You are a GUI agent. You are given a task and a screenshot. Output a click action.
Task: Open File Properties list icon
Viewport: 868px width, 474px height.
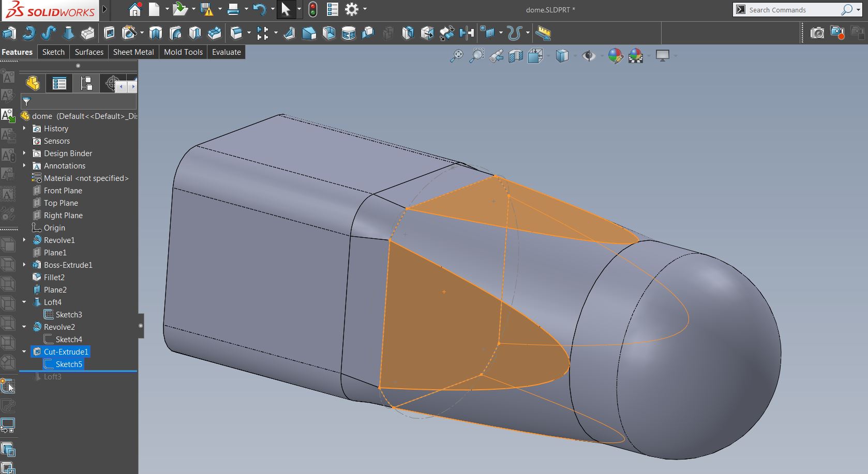333,9
